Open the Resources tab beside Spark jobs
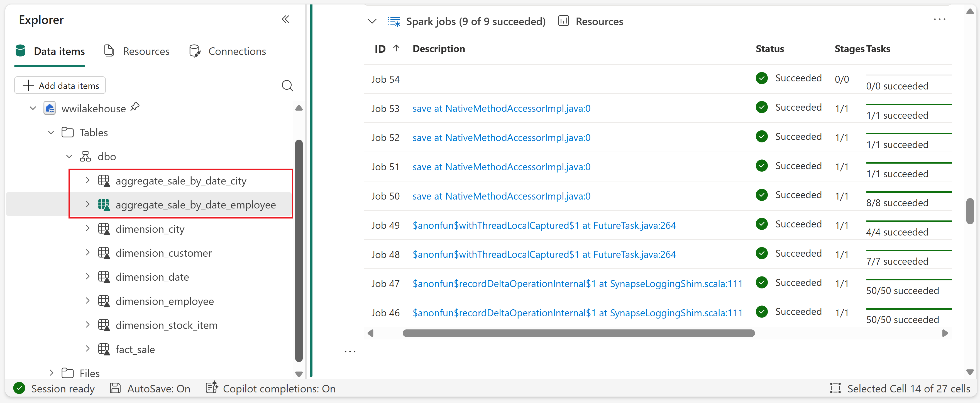Image resolution: width=980 pixels, height=403 pixels. [x=590, y=21]
